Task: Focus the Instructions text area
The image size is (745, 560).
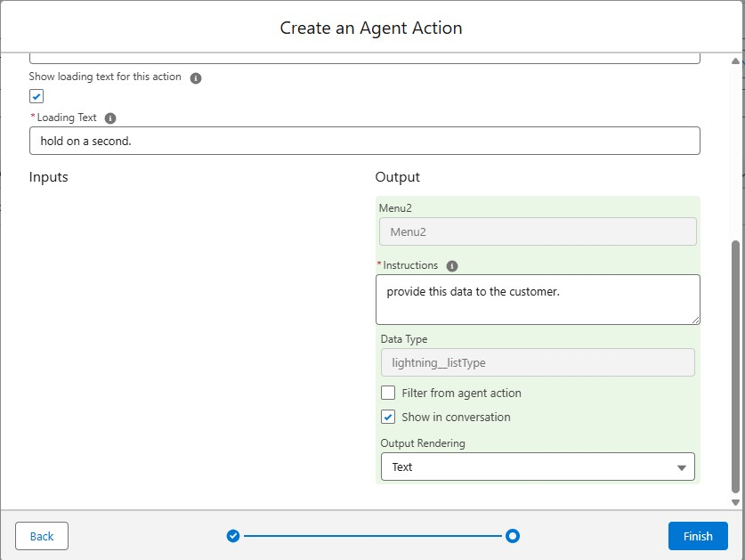Action: tap(538, 299)
